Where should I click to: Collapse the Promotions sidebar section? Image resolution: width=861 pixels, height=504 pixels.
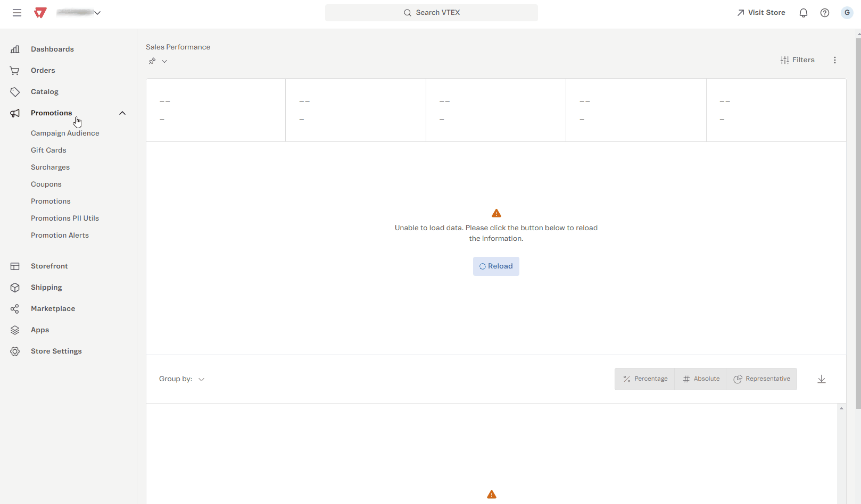point(122,113)
